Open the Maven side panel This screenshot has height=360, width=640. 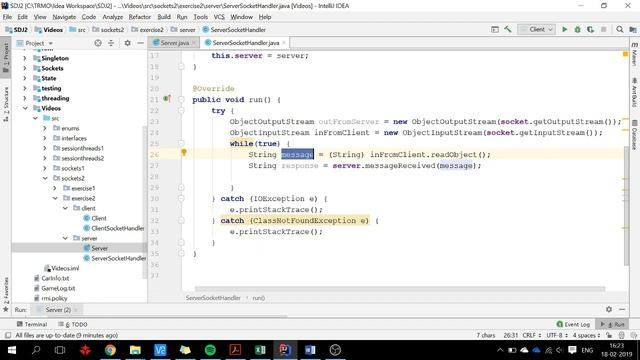[x=634, y=54]
